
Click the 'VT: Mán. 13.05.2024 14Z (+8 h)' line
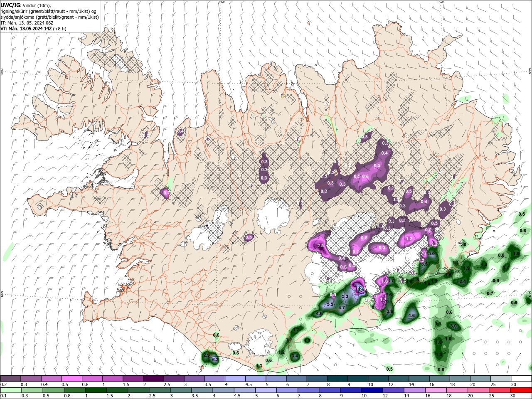point(33,29)
